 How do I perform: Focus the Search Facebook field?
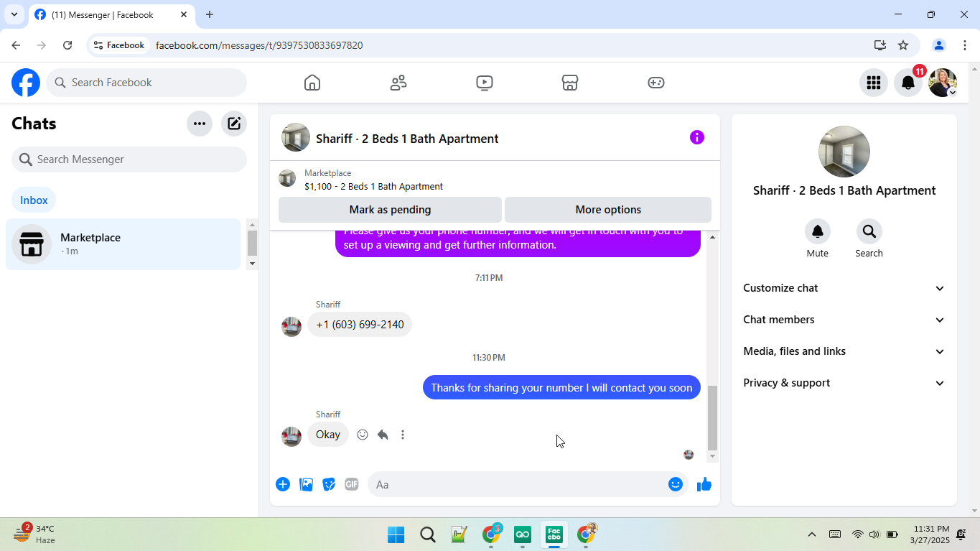coord(146,83)
